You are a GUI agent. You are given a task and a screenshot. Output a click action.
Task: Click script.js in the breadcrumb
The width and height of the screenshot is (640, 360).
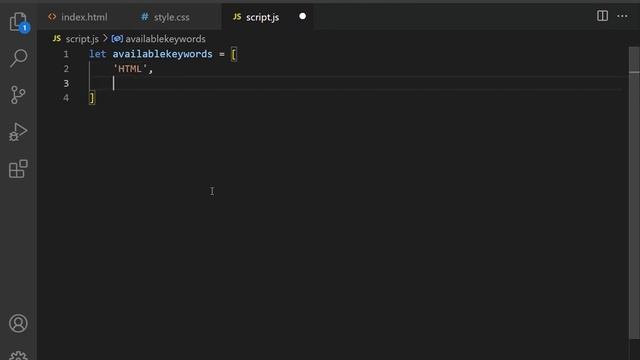82,39
